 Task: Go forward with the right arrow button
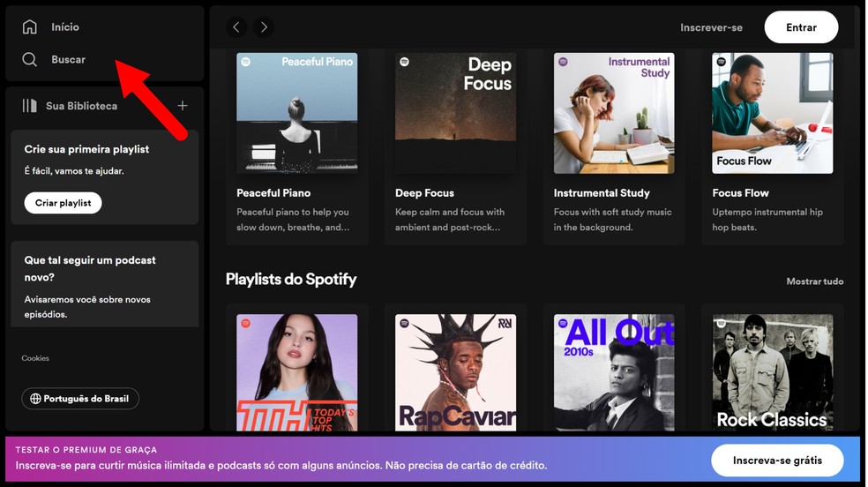coord(264,26)
